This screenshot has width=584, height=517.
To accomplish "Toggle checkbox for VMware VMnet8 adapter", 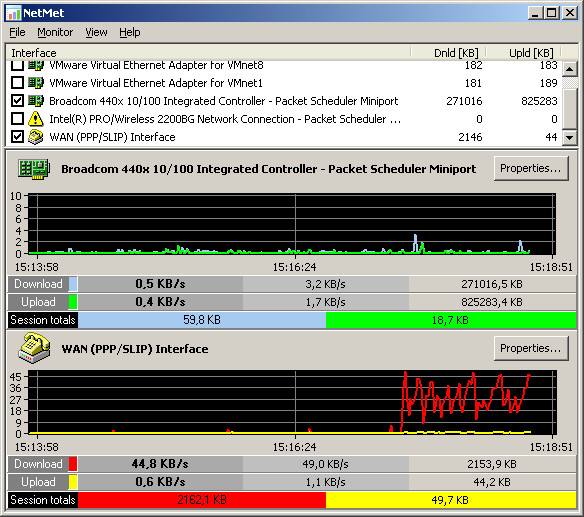I will click(17, 65).
